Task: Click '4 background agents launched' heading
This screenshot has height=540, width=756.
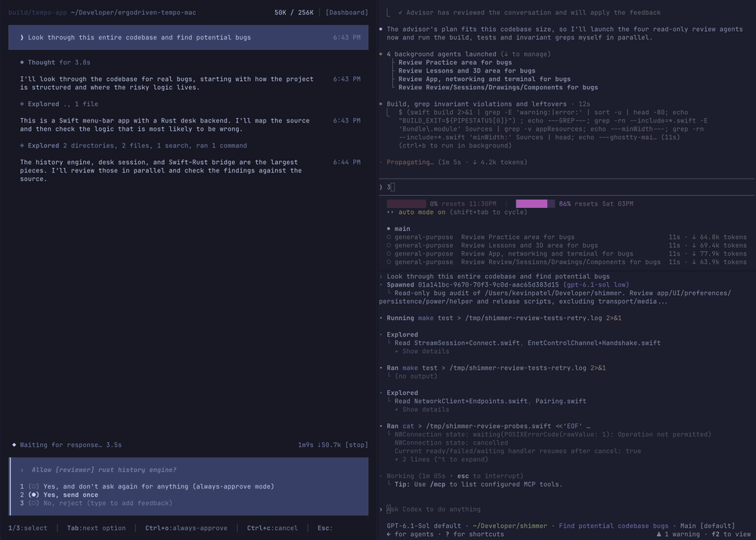Action: pyautogui.click(x=442, y=54)
